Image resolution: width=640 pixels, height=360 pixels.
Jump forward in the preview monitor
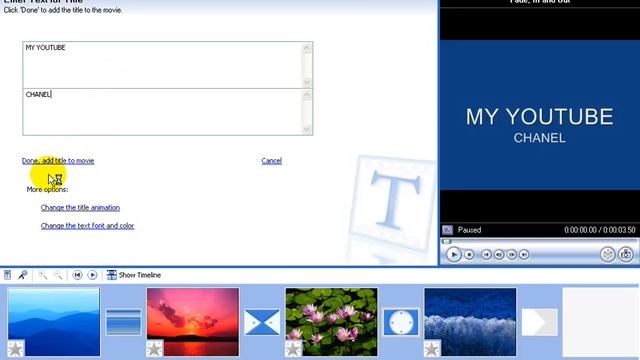pos(524,255)
